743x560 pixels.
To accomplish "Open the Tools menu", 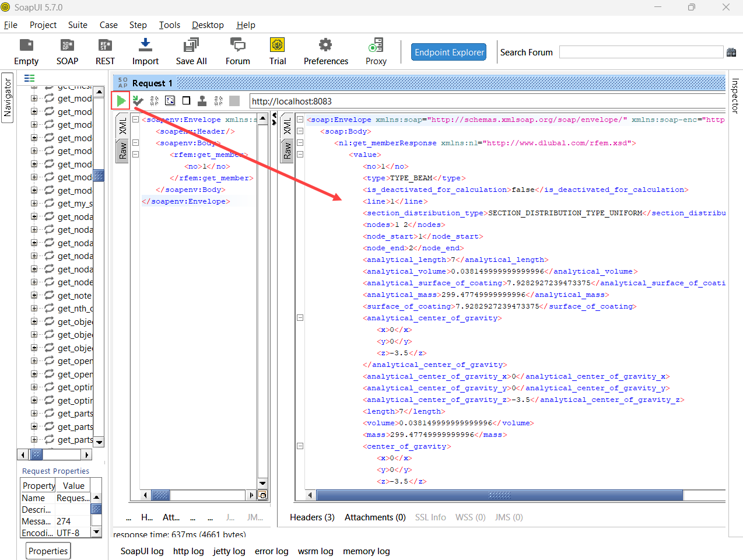I will [169, 25].
